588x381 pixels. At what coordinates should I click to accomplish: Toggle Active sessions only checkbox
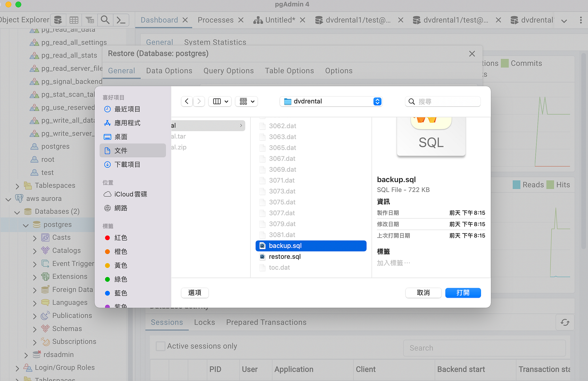click(161, 346)
